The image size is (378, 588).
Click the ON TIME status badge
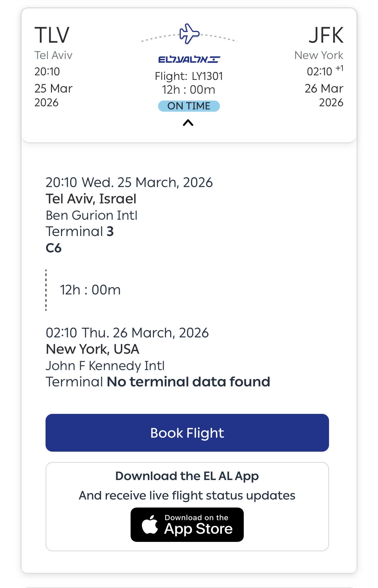pyautogui.click(x=189, y=106)
